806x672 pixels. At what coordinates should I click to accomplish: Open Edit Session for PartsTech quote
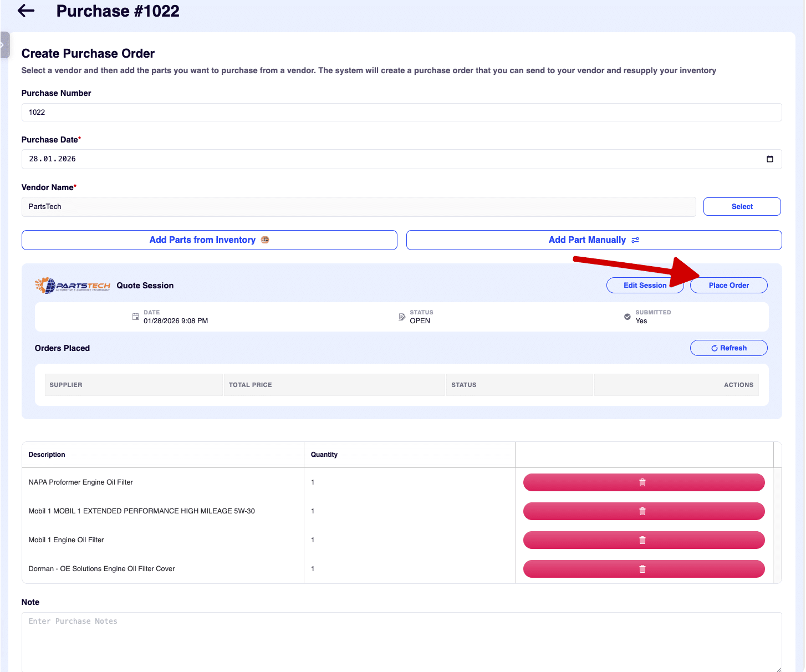tap(645, 286)
